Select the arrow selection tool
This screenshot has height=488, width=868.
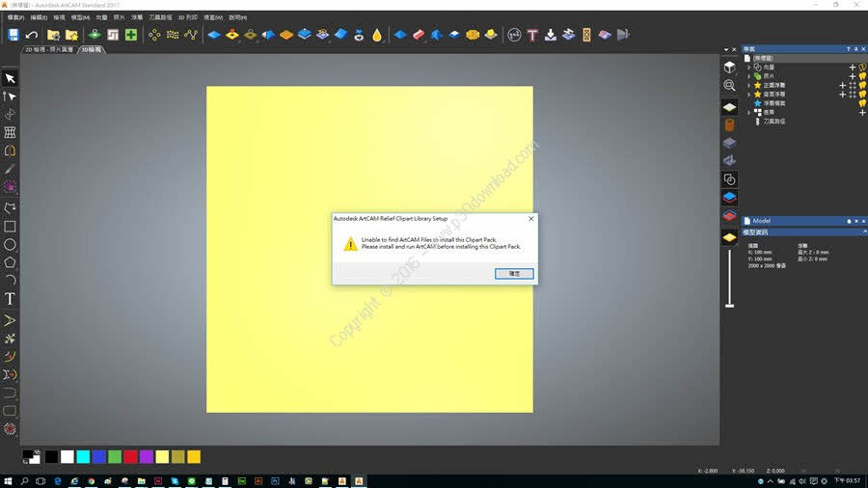[10, 78]
